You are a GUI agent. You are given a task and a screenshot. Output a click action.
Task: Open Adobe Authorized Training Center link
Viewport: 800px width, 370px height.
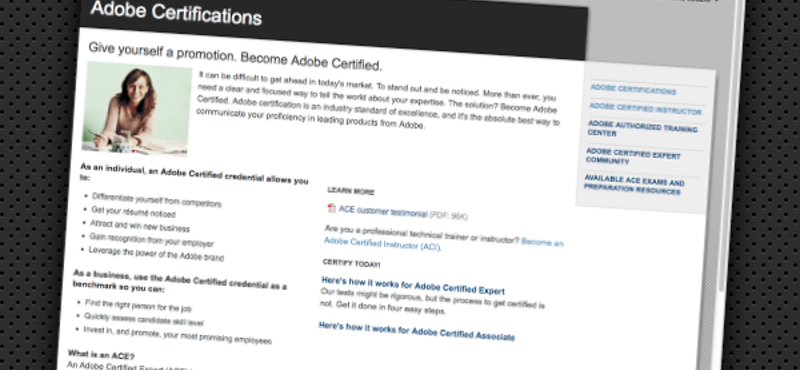point(642,129)
